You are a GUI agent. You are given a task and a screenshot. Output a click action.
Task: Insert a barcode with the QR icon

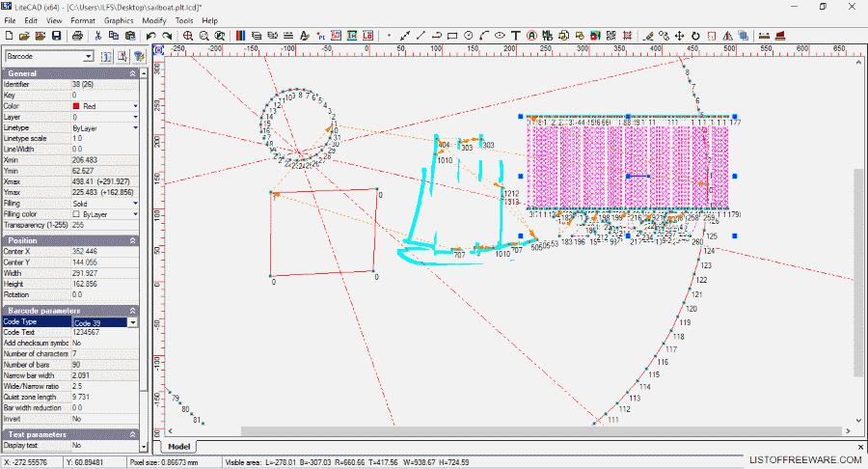click(611, 36)
